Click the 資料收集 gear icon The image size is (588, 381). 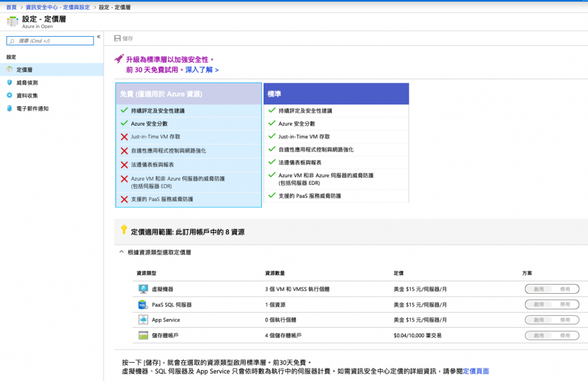click(x=9, y=95)
